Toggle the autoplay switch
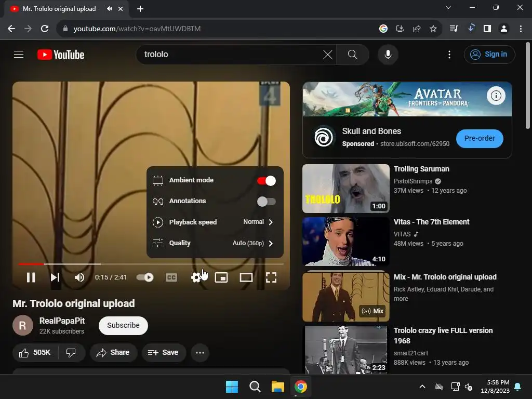The width and height of the screenshot is (532, 399). coord(145,277)
